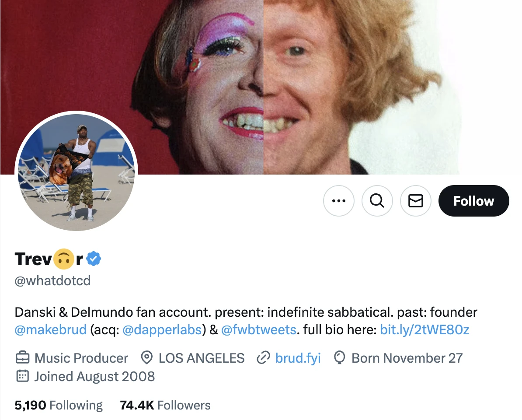
Task: Click the location pin icon
Action: [146, 358]
